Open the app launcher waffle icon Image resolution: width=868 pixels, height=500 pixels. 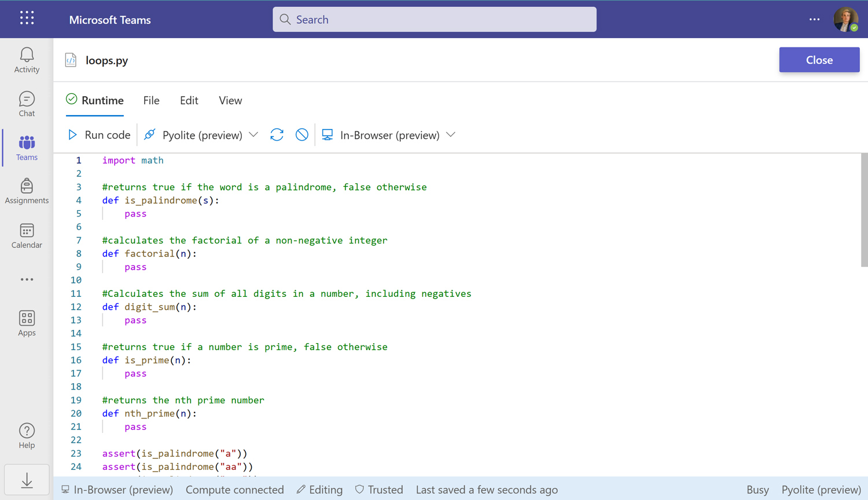pos(27,19)
